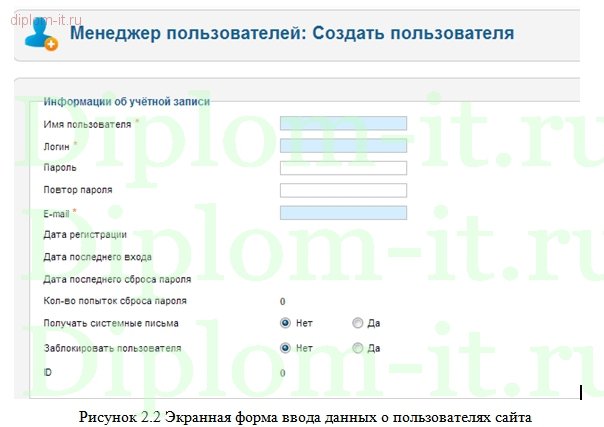Click the 'Повтор пароля' label
Screen dimensions: 604x427
[78, 190]
